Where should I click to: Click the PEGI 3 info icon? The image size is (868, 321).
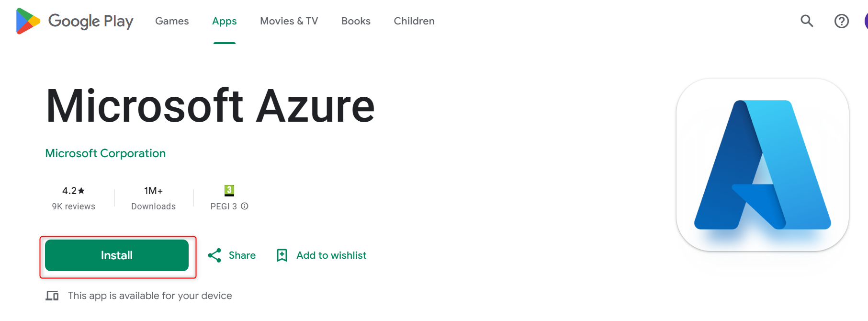pos(245,206)
